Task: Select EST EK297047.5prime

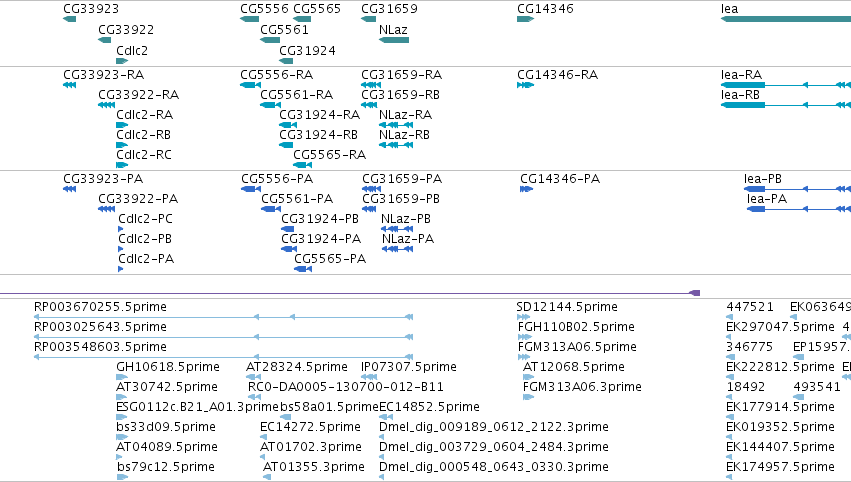Action: coord(780,327)
